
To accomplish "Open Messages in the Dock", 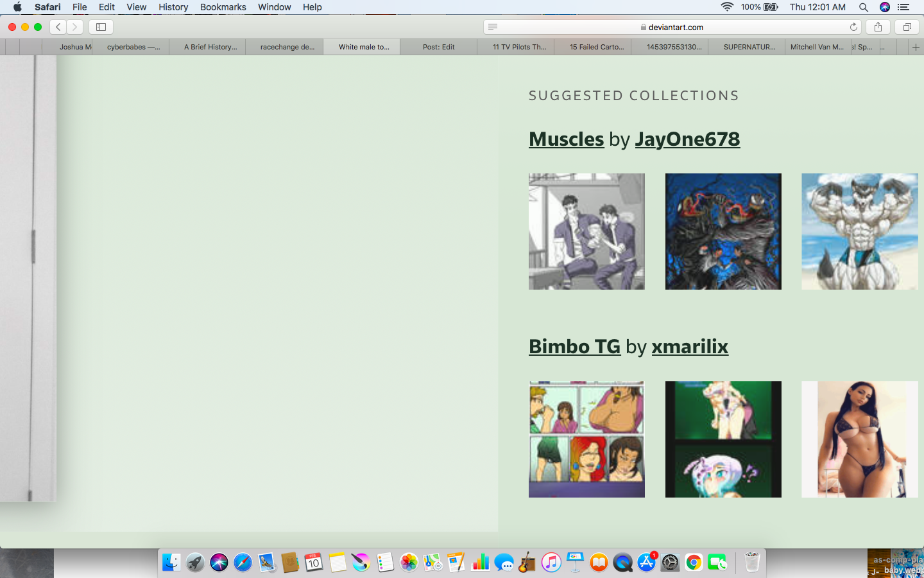I will coord(504,563).
